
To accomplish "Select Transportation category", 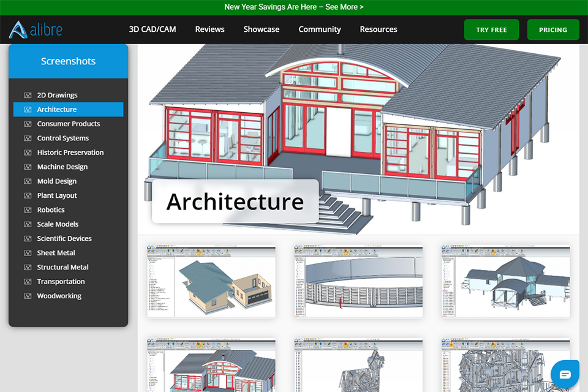I will [68, 282].
